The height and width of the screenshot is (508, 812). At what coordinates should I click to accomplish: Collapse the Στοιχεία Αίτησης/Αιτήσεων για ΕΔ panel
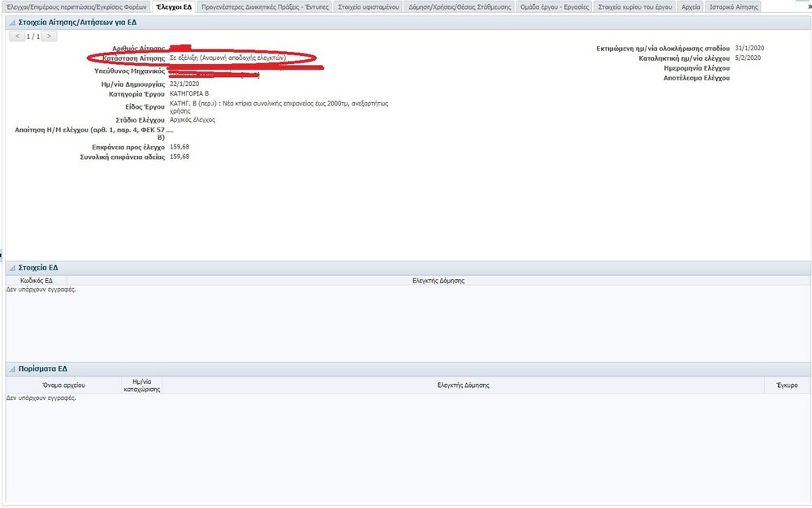[11, 23]
